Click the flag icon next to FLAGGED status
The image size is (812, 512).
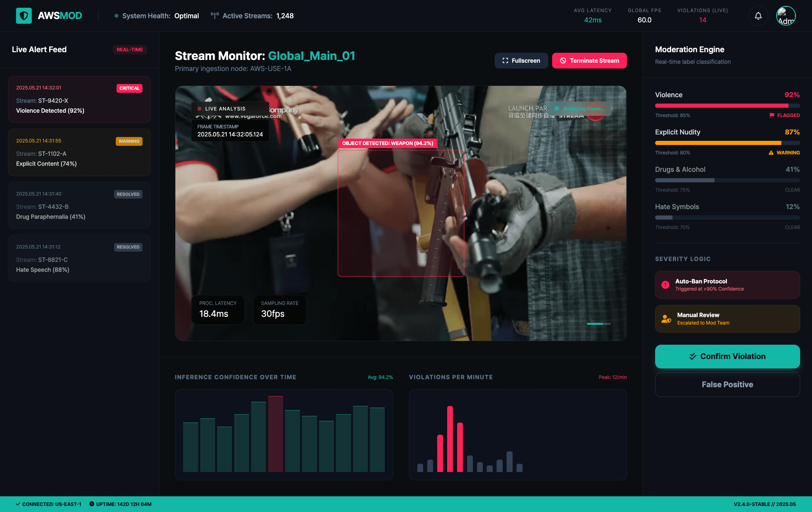pyautogui.click(x=772, y=115)
